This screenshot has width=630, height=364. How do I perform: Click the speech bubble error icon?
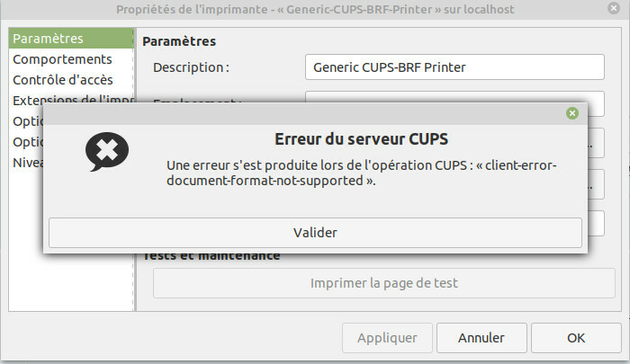pos(107,153)
